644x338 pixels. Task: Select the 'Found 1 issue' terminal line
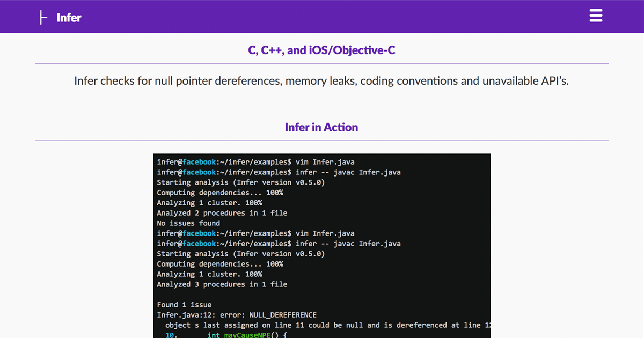coord(184,305)
